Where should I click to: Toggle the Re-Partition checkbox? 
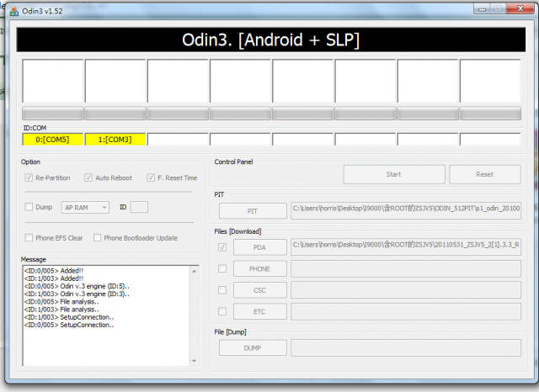click(29, 177)
